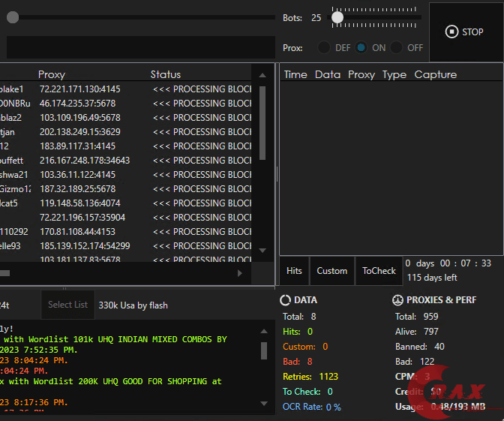Click the empty black input box under slider
This screenshot has width=504, height=421.
pos(141,47)
